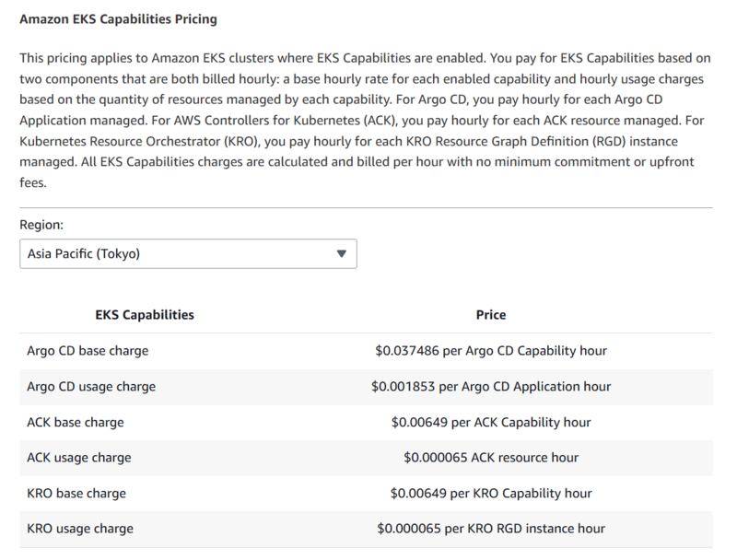
Task: Click the EKS Capabilities column header
Action: [x=145, y=315]
